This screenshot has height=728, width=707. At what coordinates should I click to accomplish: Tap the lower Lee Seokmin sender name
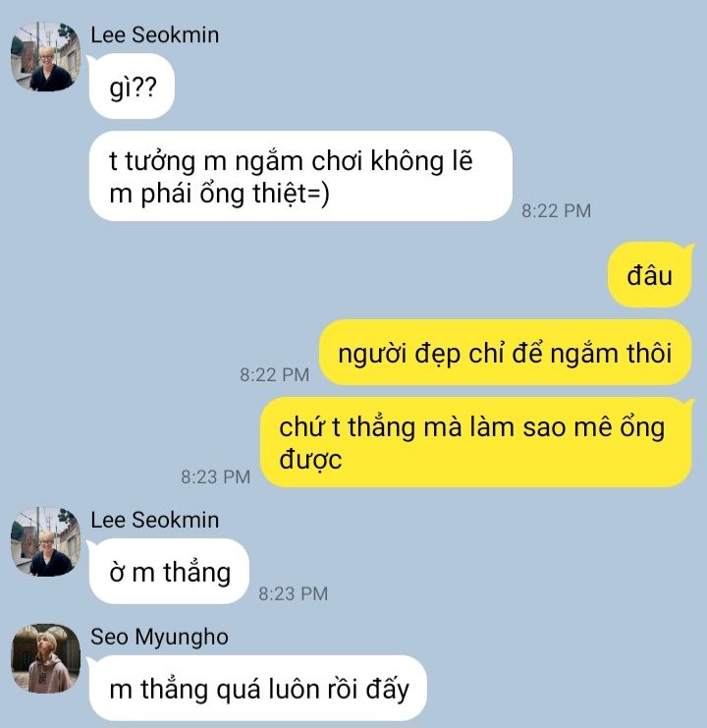(x=154, y=520)
